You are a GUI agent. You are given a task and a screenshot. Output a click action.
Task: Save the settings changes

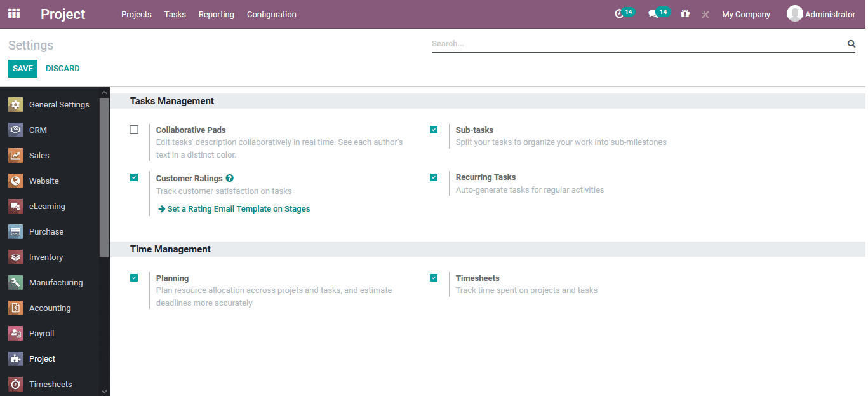pos(22,68)
